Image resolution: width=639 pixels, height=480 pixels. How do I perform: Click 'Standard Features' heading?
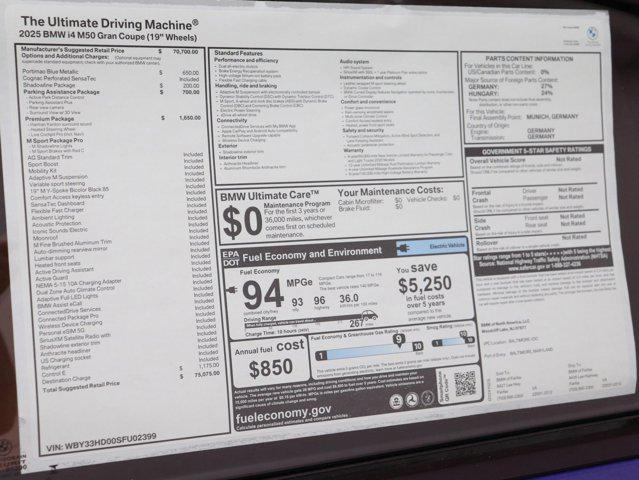[238, 53]
